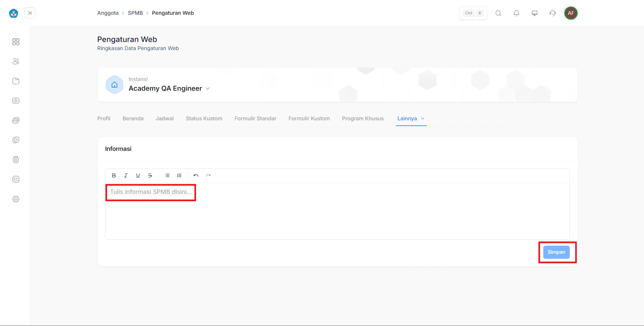Viewport: 644px width, 326px height.
Task: Go to Anggota in the breadcrumb
Action: click(108, 13)
